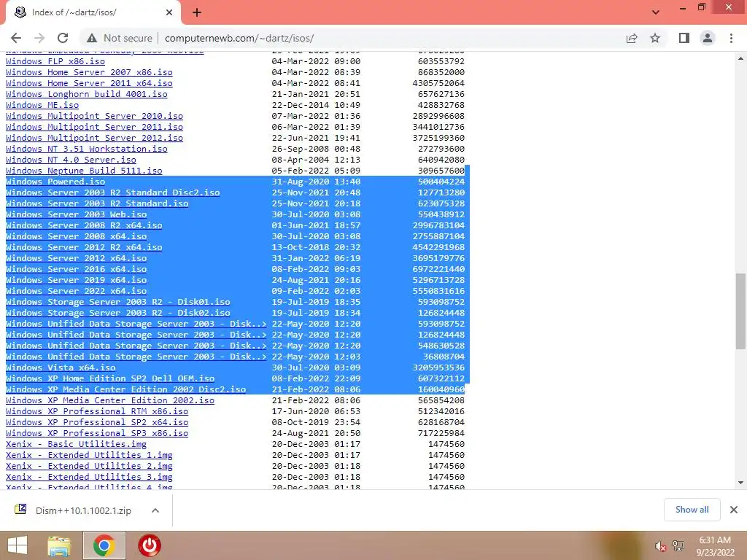This screenshot has width=747, height=560.
Task: Click the Windows ME.iso link
Action: point(42,105)
